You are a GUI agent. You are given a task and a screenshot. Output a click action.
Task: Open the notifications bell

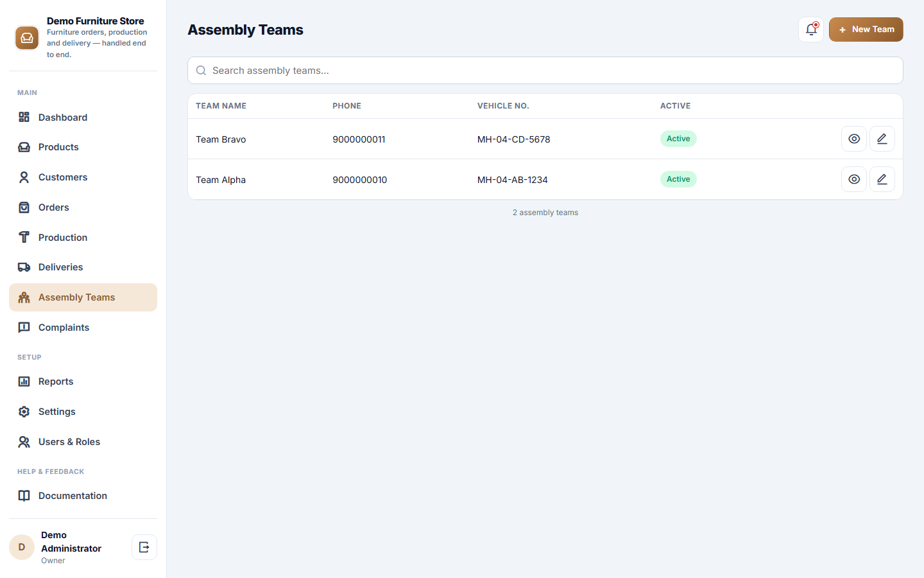point(811,30)
